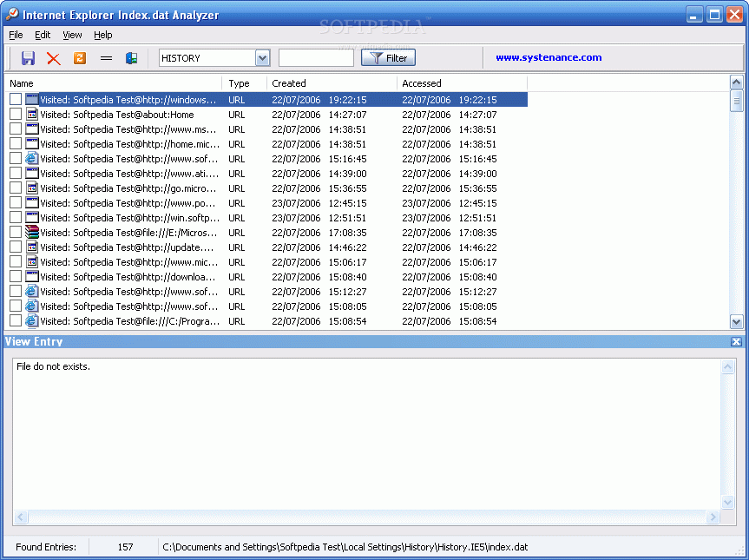This screenshot has width=749, height=560.
Task: Sort by Name column header
Action: pos(113,83)
